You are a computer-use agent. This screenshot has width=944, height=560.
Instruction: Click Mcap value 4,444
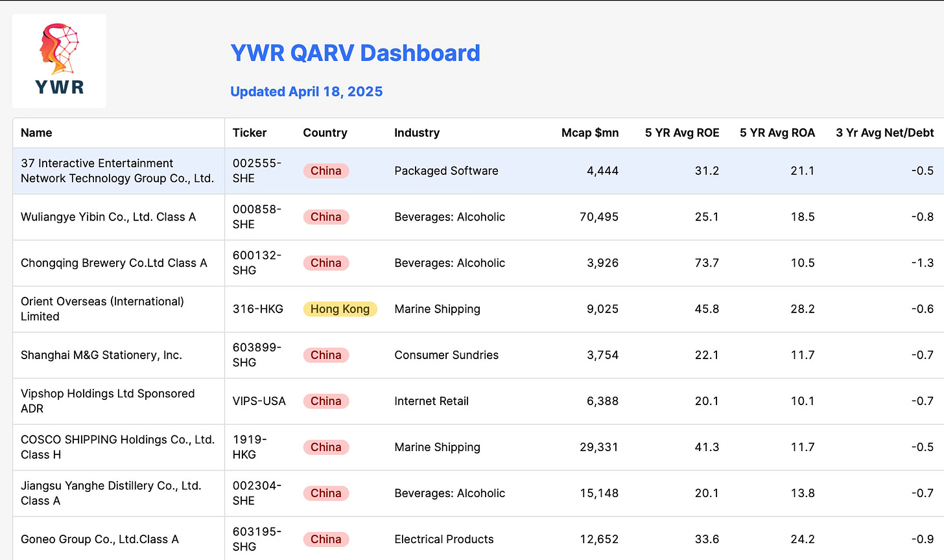tap(603, 171)
